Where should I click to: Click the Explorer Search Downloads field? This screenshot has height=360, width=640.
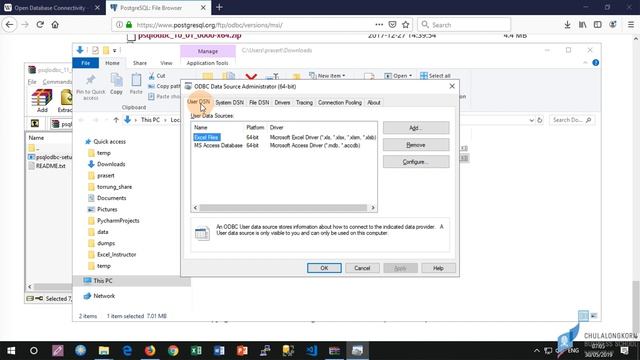[x=571, y=120]
